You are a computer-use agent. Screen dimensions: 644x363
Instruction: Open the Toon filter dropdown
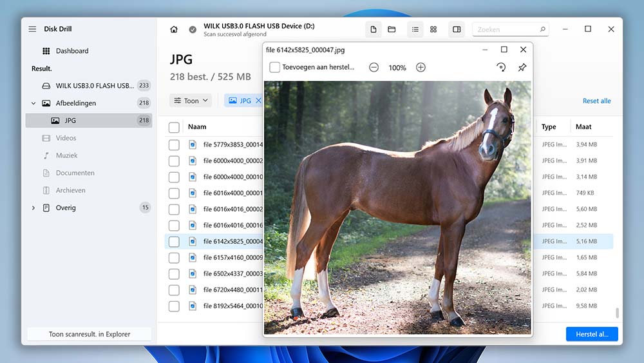191,101
